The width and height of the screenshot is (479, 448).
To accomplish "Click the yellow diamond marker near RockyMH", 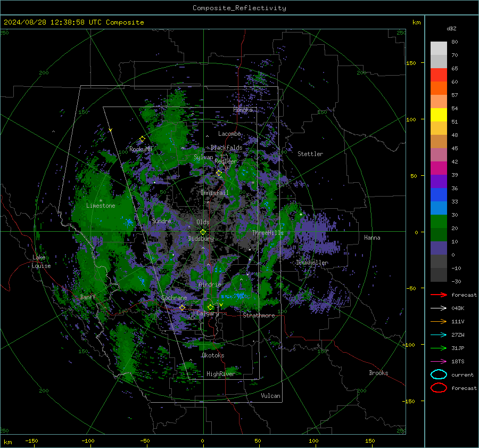I will pos(142,139).
